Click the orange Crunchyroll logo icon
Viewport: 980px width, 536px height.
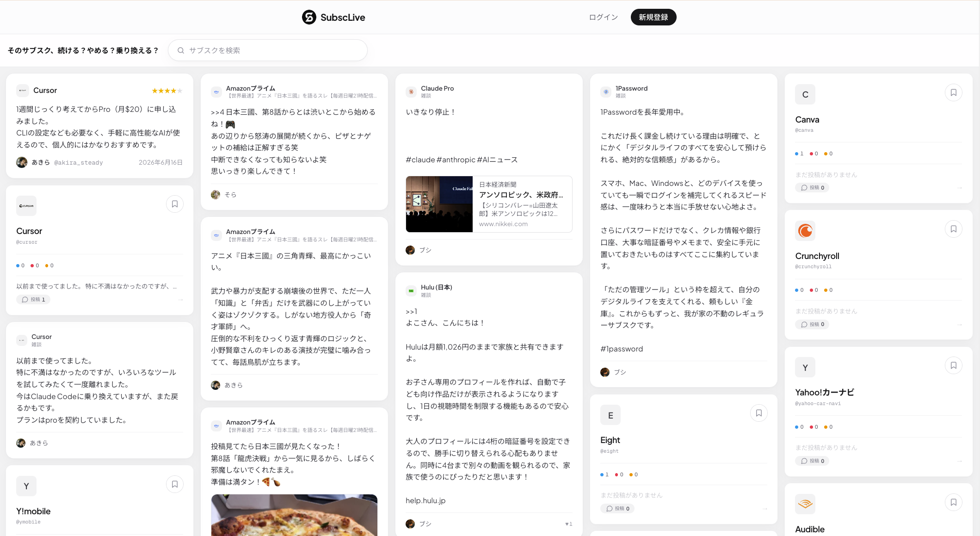click(805, 230)
